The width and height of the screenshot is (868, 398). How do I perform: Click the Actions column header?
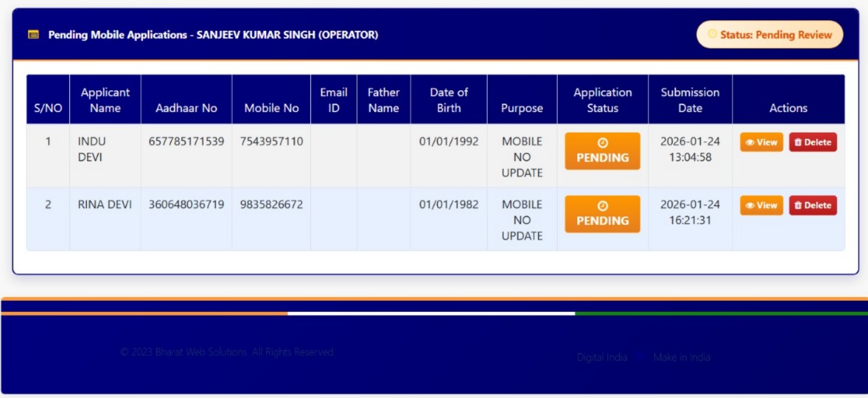pos(788,108)
